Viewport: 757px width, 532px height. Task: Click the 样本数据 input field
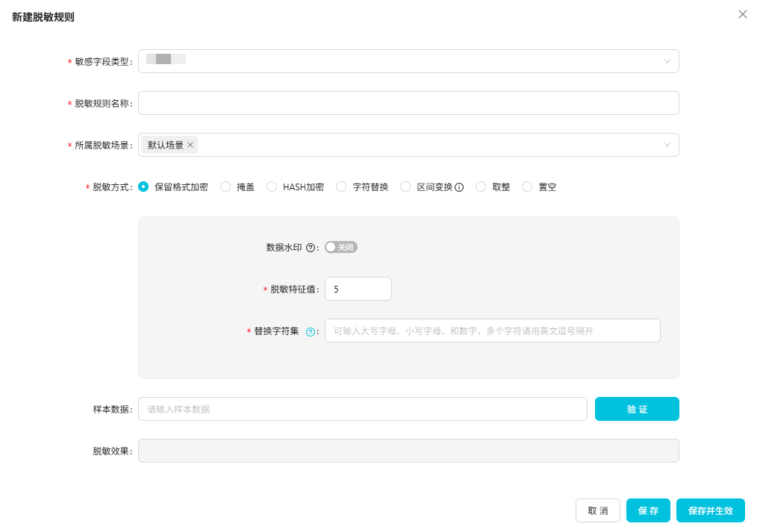pyautogui.click(x=363, y=409)
